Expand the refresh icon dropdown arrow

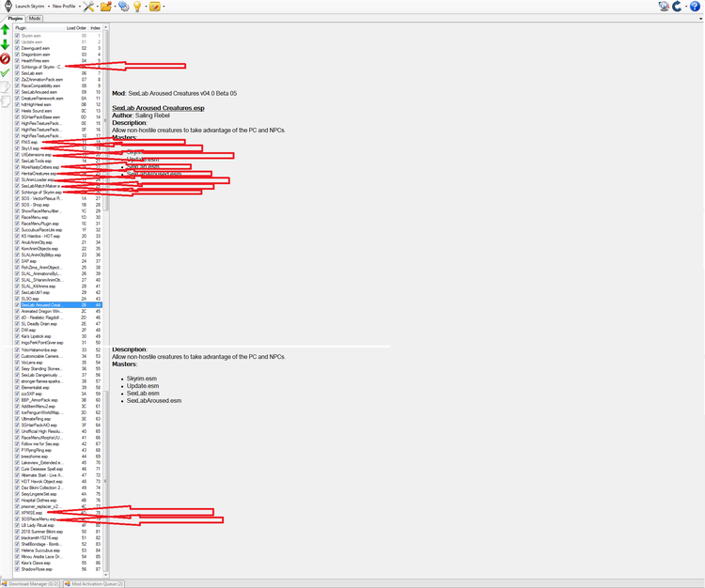pyautogui.click(x=685, y=7)
